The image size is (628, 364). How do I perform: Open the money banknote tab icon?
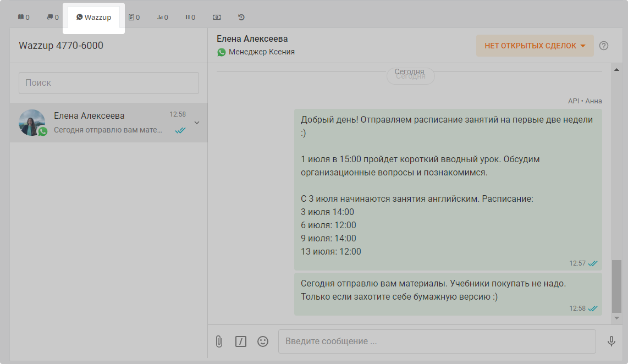pos(217,17)
